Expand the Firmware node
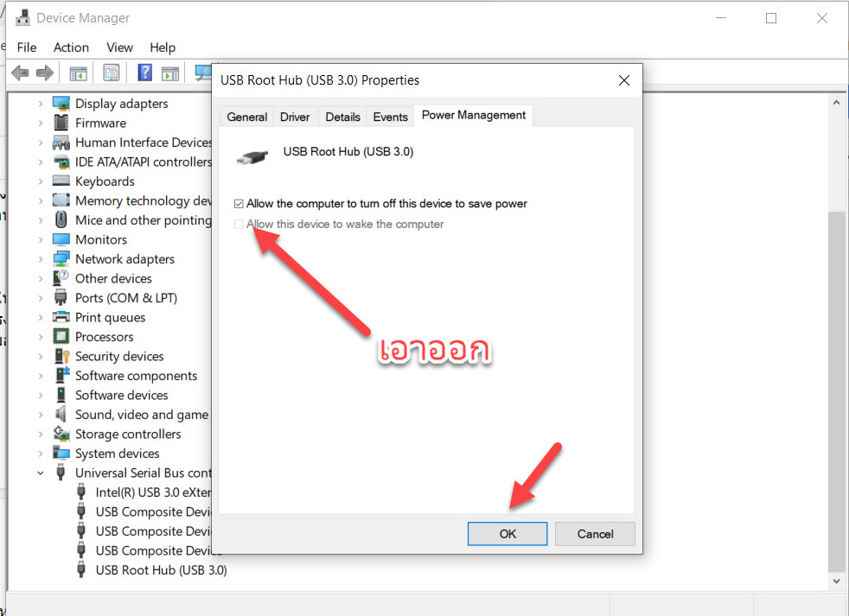849x616 pixels. click(x=40, y=123)
